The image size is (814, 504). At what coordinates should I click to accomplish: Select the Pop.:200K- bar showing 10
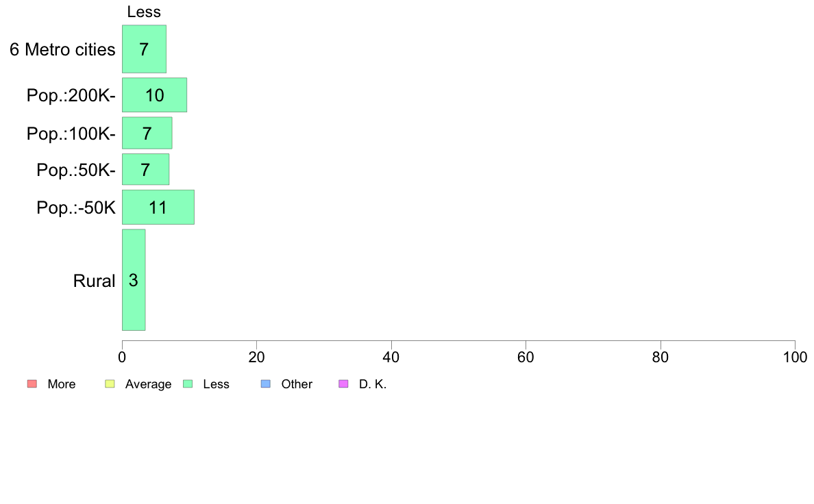coord(154,95)
